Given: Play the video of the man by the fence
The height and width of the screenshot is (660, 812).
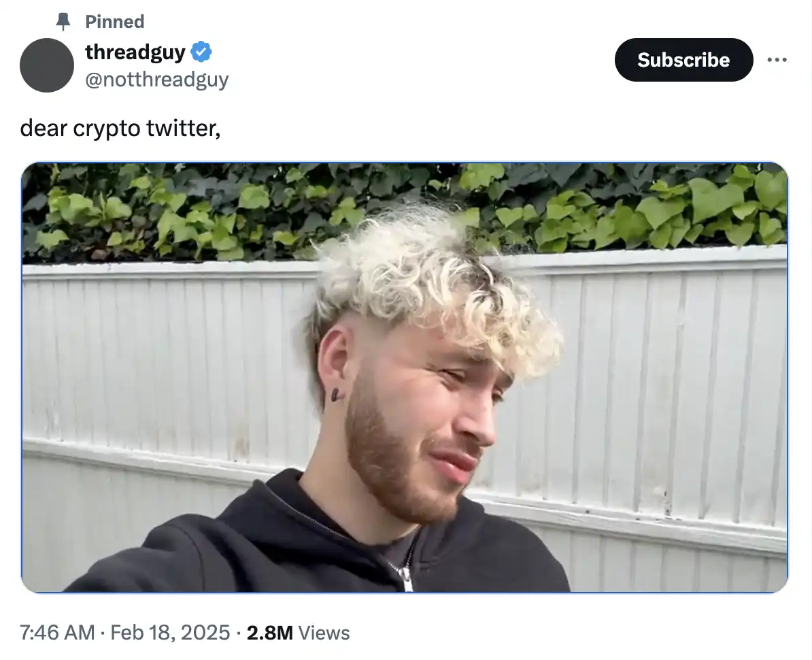Looking at the screenshot, I should [405, 378].
